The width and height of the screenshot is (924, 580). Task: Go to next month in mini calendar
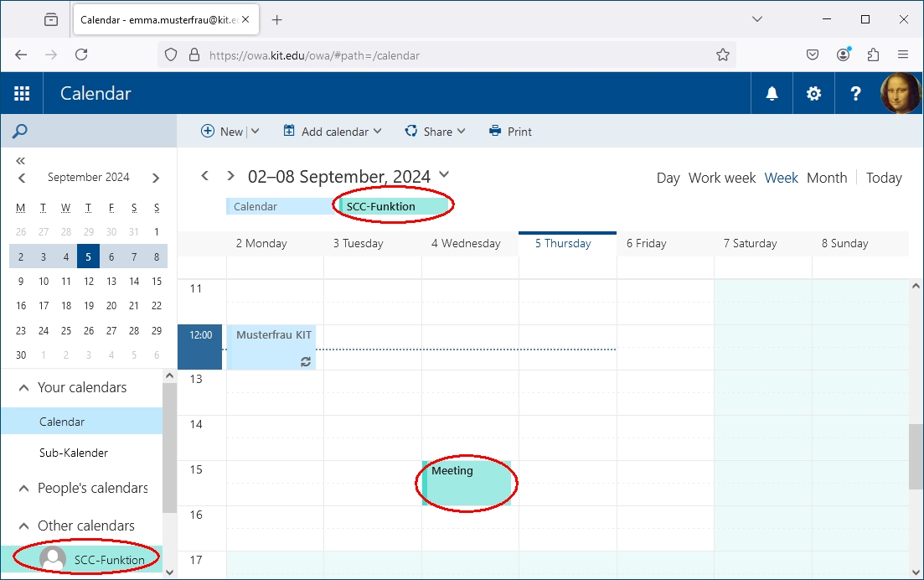click(x=156, y=178)
